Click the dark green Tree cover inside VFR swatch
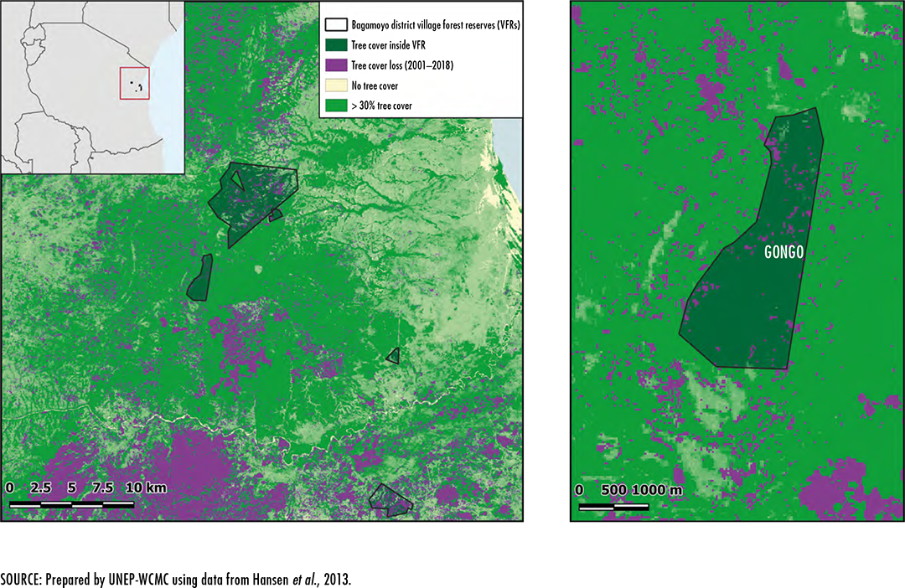 pos(336,47)
